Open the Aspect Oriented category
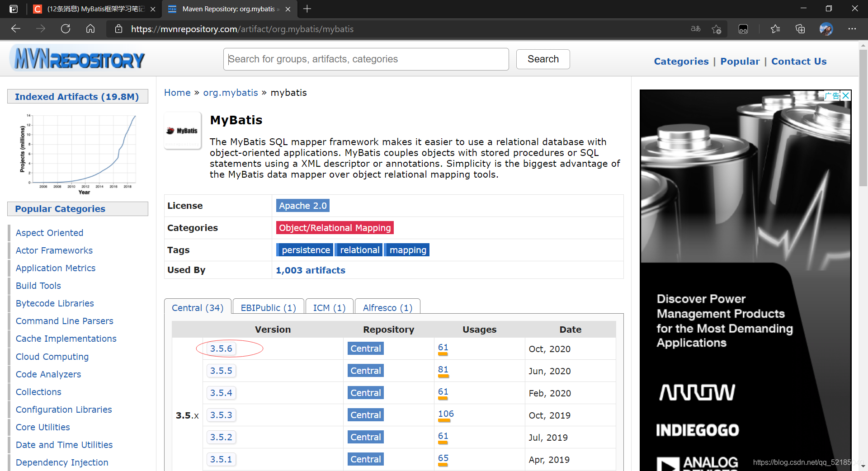Screen dimensions: 868x471 [x=49, y=233]
